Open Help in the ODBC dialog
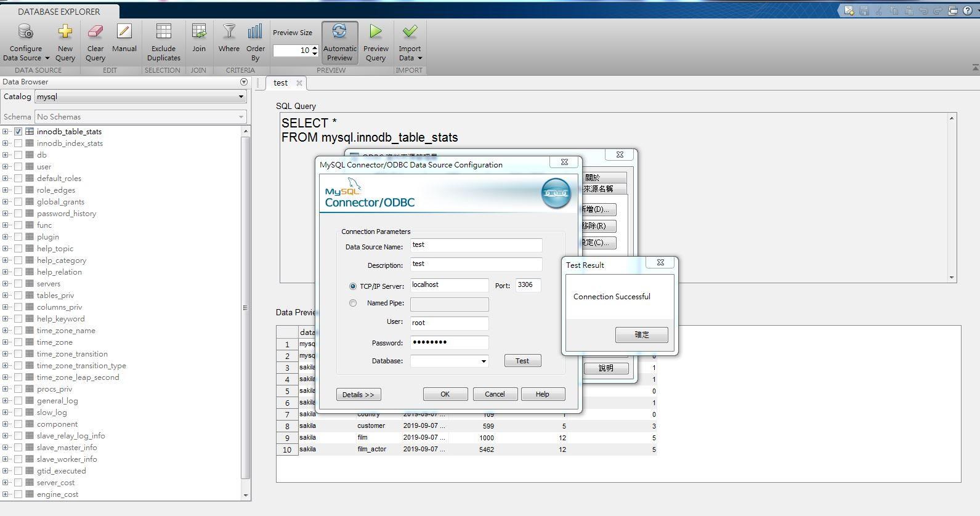 (543, 394)
